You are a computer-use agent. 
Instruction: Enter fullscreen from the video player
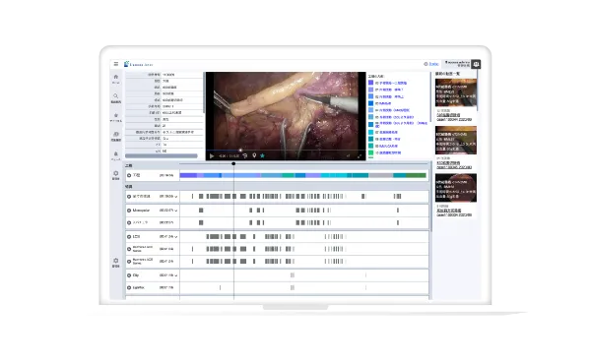(x=360, y=155)
